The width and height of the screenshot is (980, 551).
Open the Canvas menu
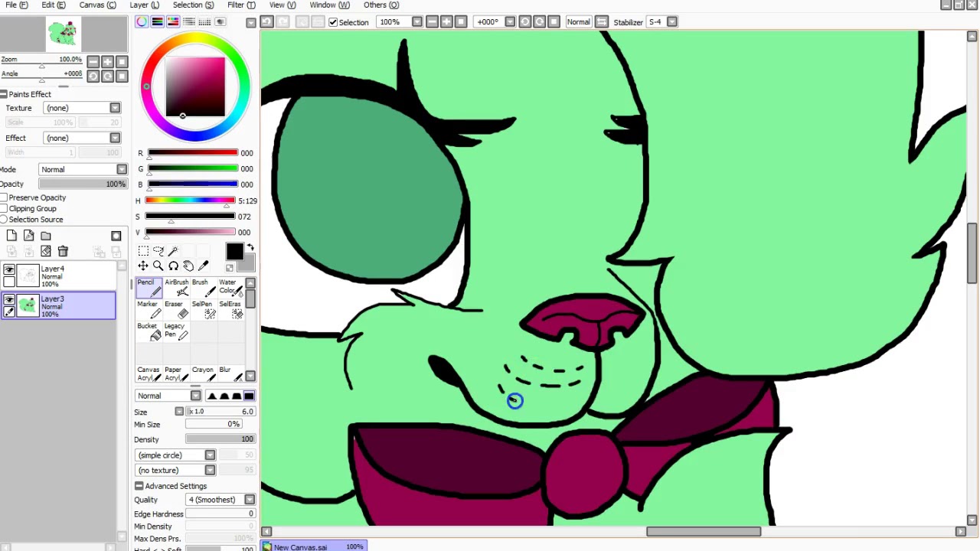(97, 5)
